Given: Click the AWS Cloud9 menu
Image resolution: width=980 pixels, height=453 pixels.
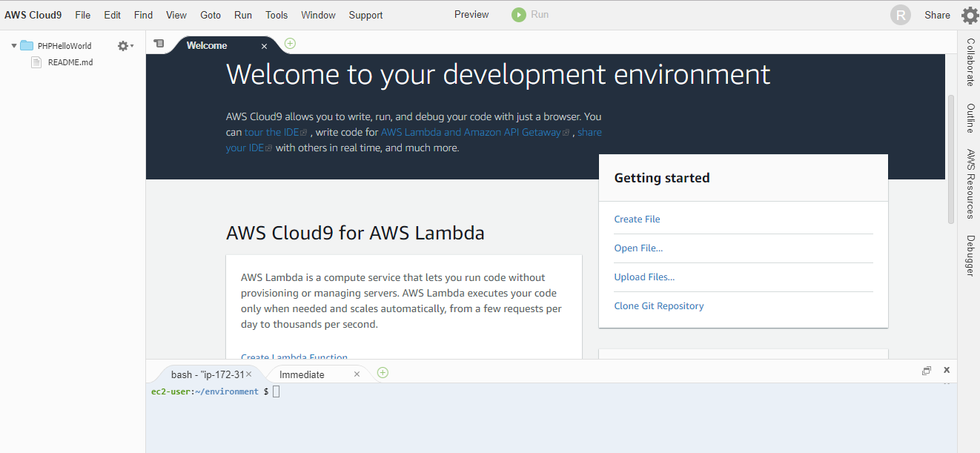Looking at the screenshot, I should tap(33, 15).
